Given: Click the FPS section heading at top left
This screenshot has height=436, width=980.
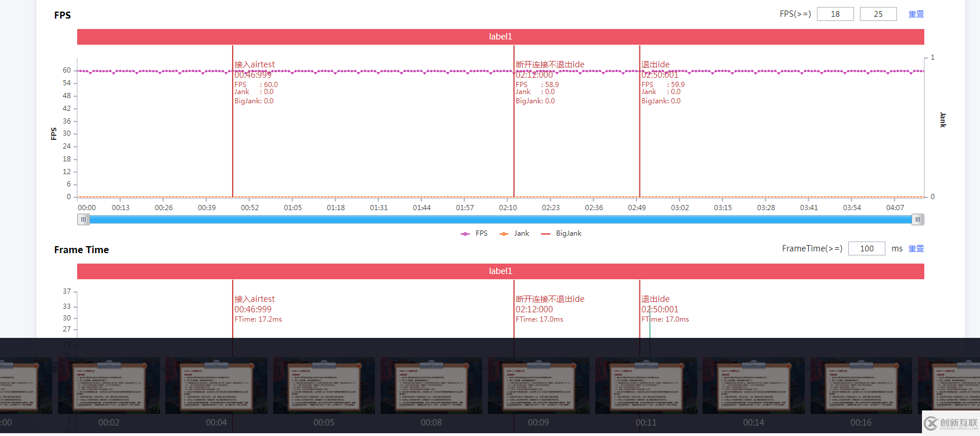Looking at the screenshot, I should click(63, 15).
